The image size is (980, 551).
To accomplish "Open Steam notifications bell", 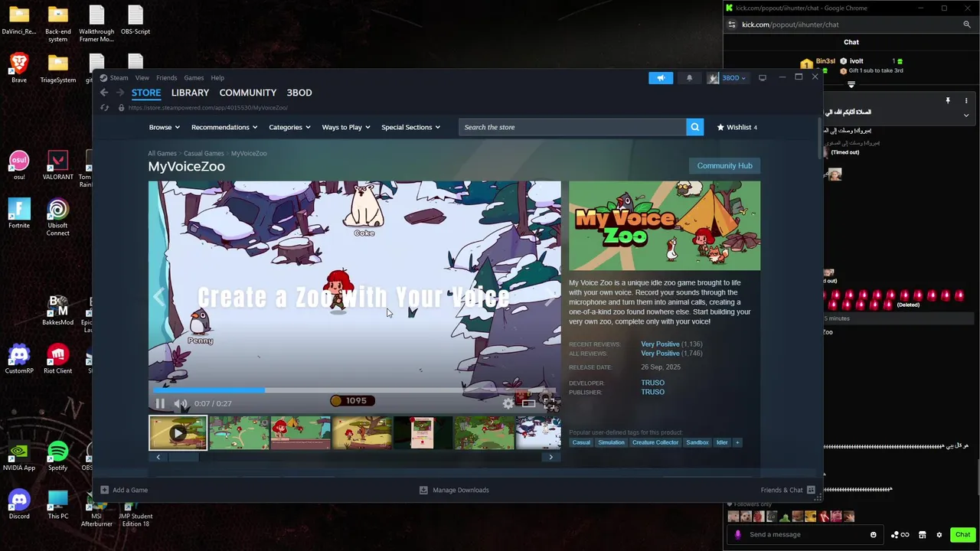I will coord(689,77).
